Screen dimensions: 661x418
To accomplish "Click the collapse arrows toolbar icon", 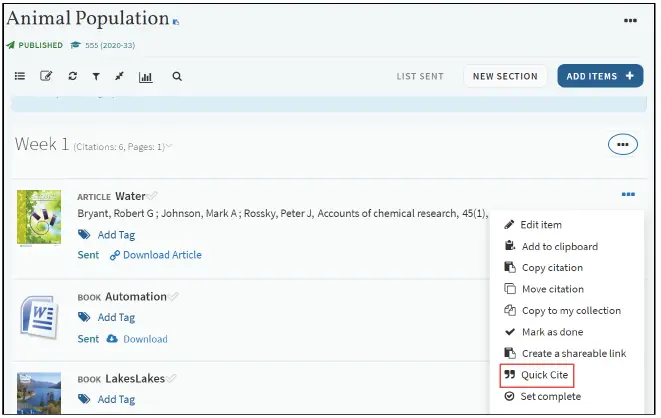I will pyautogui.click(x=120, y=76).
